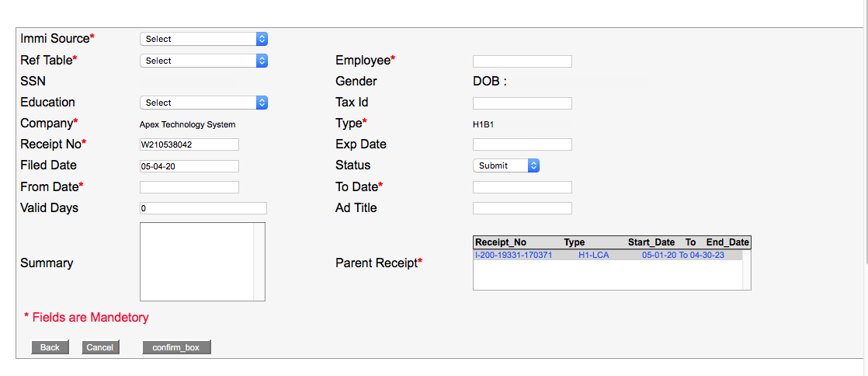Click the Employee input field
The width and height of the screenshot is (868, 376).
(522, 61)
